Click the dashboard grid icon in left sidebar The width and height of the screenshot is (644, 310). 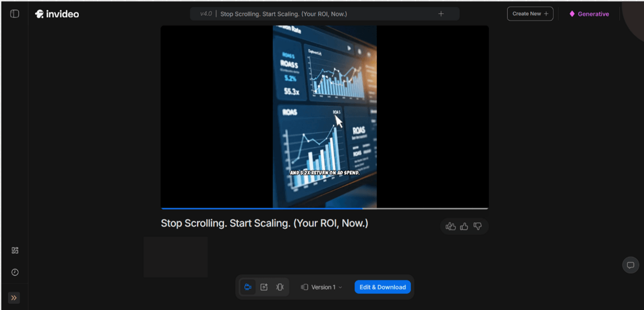[14, 250]
